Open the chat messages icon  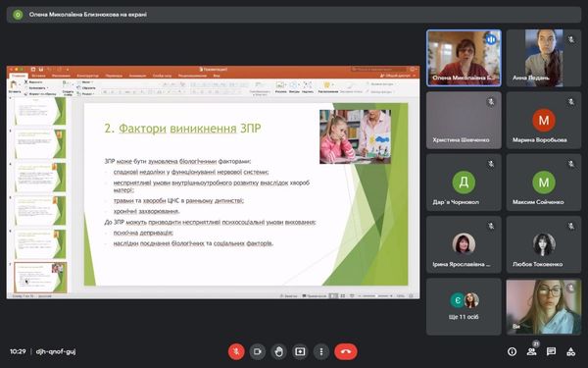(551, 352)
